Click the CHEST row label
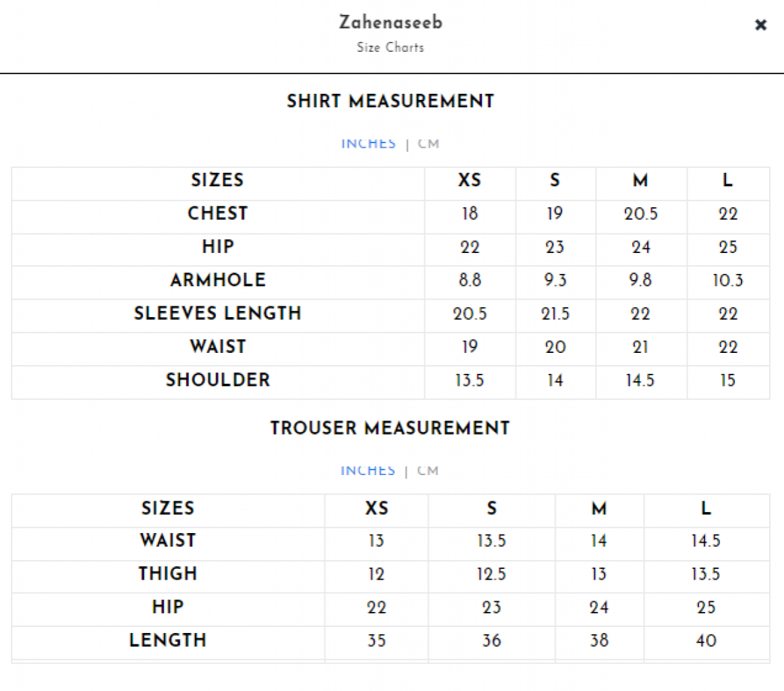Viewport: 784px width, 691px height. (x=218, y=213)
